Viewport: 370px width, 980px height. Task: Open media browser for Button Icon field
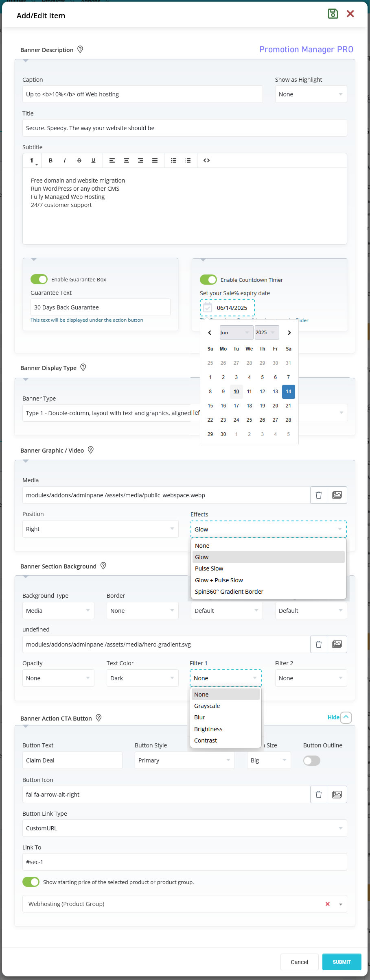point(337,794)
